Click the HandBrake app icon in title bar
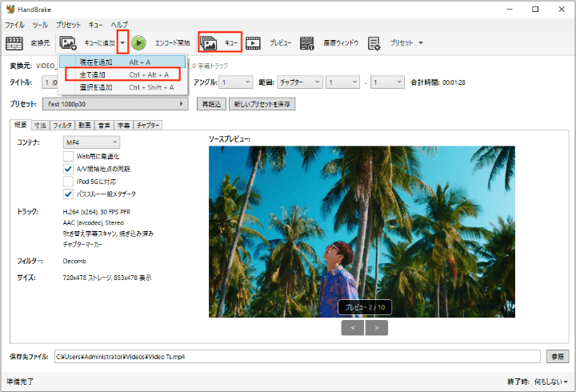576x392 pixels. [x=10, y=10]
